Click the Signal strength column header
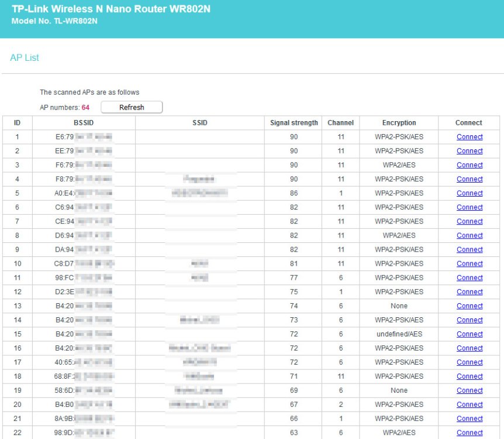 click(294, 122)
